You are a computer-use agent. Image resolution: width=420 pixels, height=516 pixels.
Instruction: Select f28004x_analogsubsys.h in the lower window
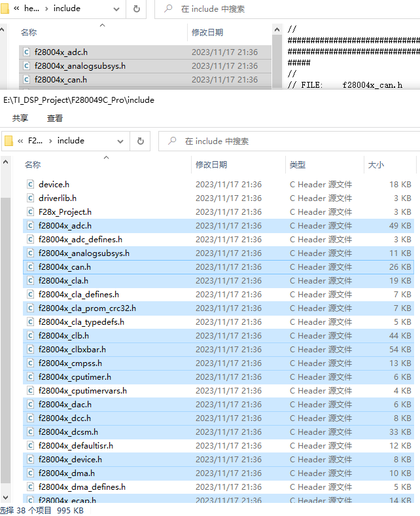[219, 253]
